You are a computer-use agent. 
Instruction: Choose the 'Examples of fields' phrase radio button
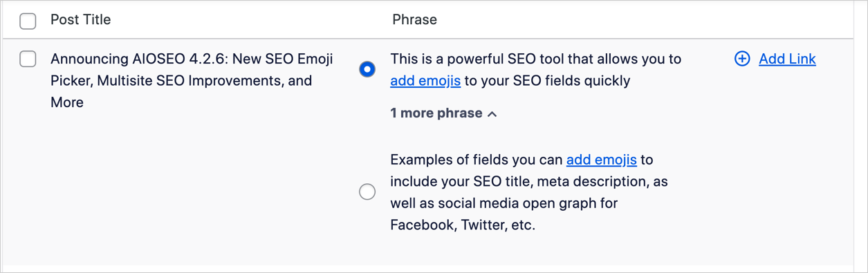367,191
